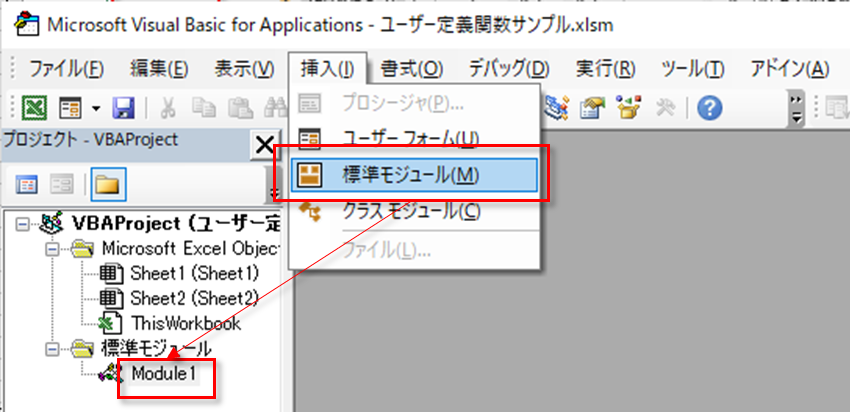Viewport: 850px width, 412px height.
Task: Select Sheet1 (Sheet1) in the project tree
Action: click(x=195, y=273)
